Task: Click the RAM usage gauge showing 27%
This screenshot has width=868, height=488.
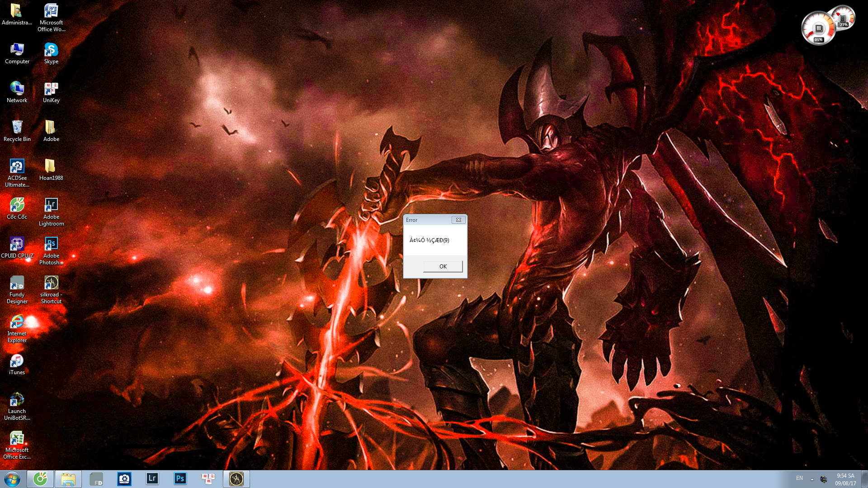Action: [x=843, y=18]
